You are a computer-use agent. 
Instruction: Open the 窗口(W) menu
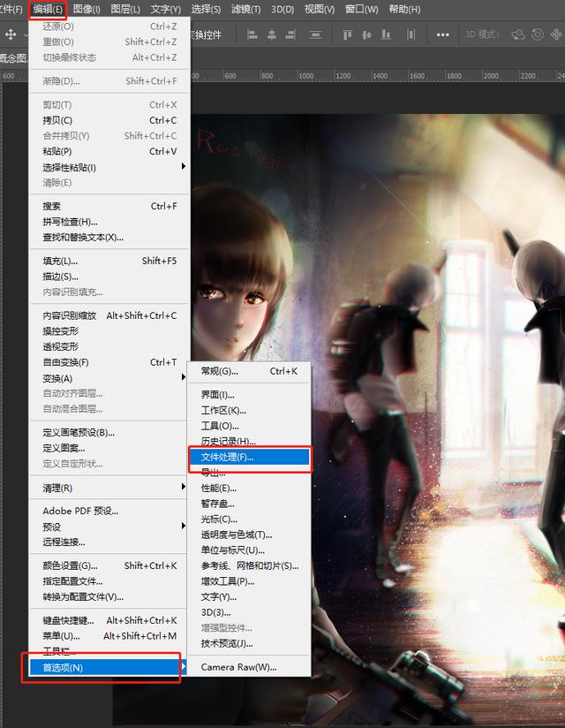(x=361, y=10)
